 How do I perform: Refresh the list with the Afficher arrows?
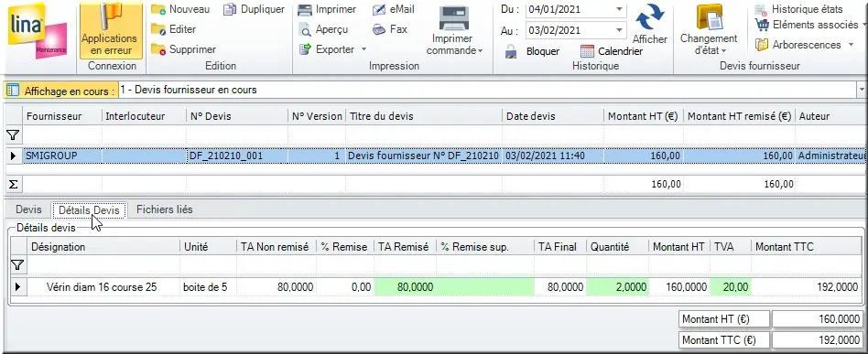(x=650, y=17)
